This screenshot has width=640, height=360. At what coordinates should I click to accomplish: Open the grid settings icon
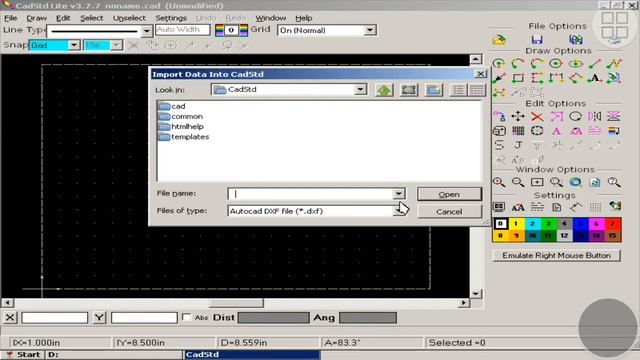click(x=595, y=207)
